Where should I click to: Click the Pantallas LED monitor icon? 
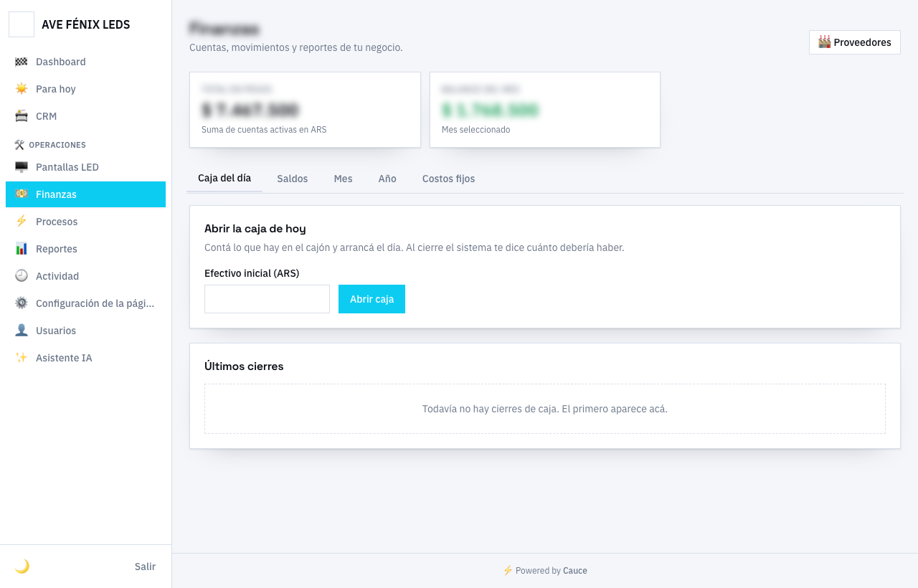coord(22,167)
